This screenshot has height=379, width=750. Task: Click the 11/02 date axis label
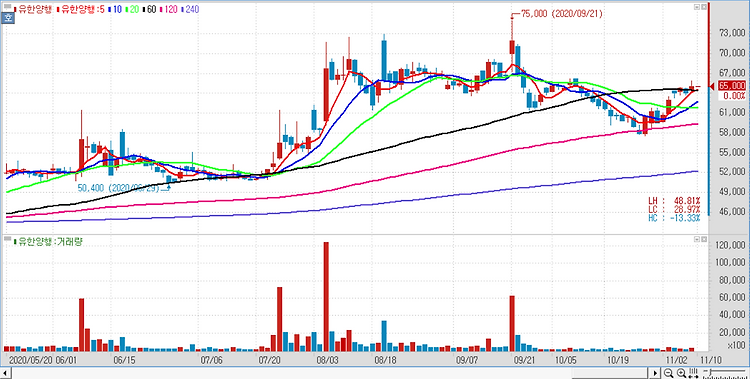677,359
